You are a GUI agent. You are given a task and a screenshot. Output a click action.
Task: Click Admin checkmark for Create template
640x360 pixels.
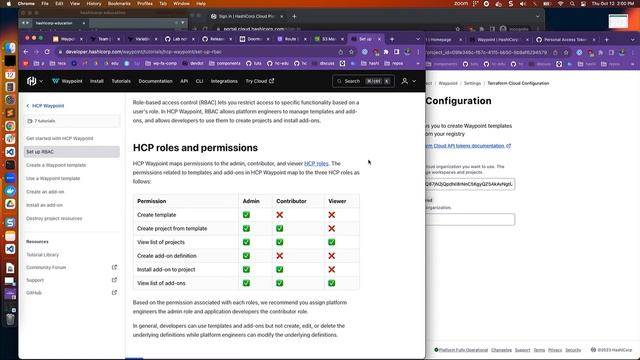point(246,215)
